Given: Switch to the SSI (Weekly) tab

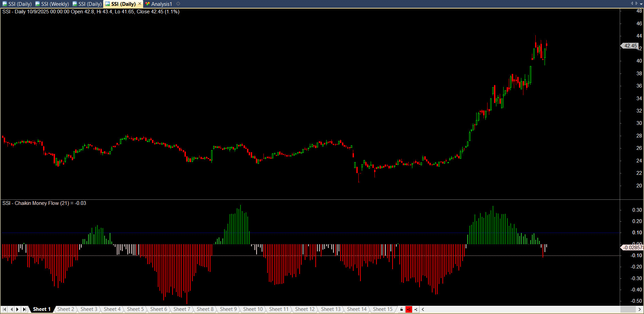Looking at the screenshot, I should [x=55, y=4].
